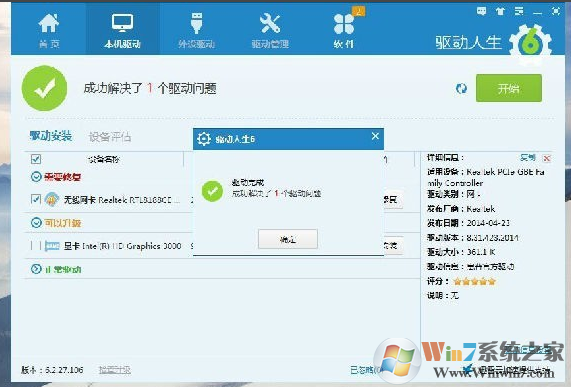
Task: Click the green check icon in the dialog
Action: tap(212, 191)
